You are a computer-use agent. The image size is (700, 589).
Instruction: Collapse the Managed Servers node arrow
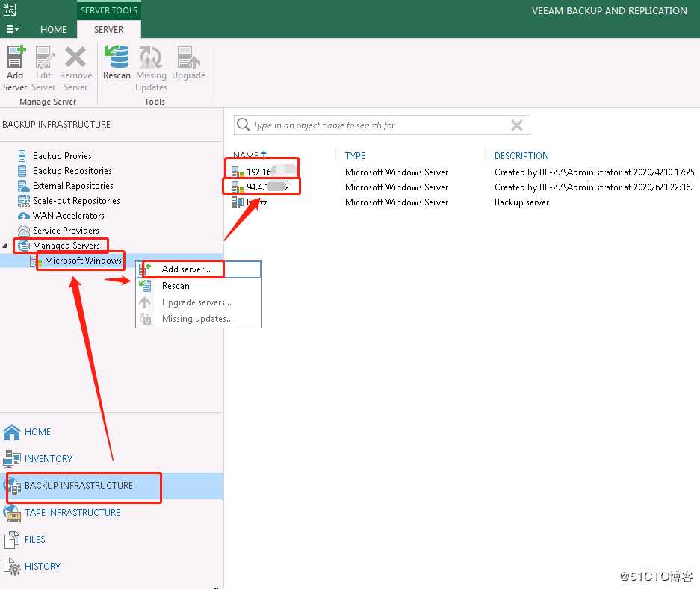click(5, 246)
